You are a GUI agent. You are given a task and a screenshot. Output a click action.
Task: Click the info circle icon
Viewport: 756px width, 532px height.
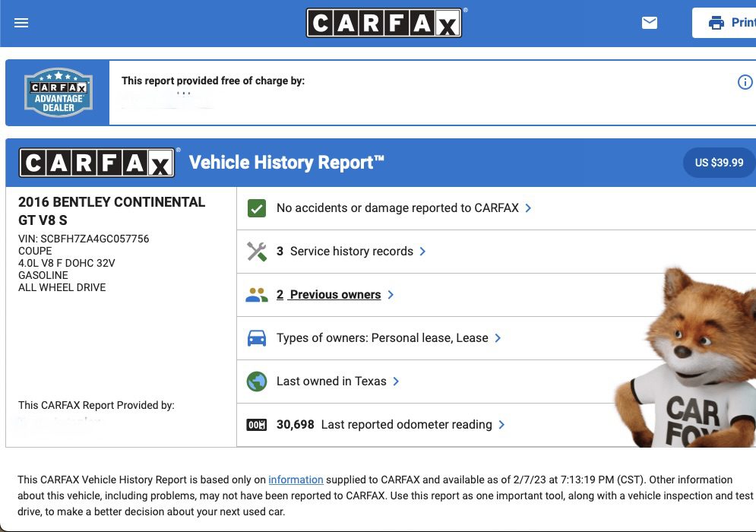click(x=745, y=82)
